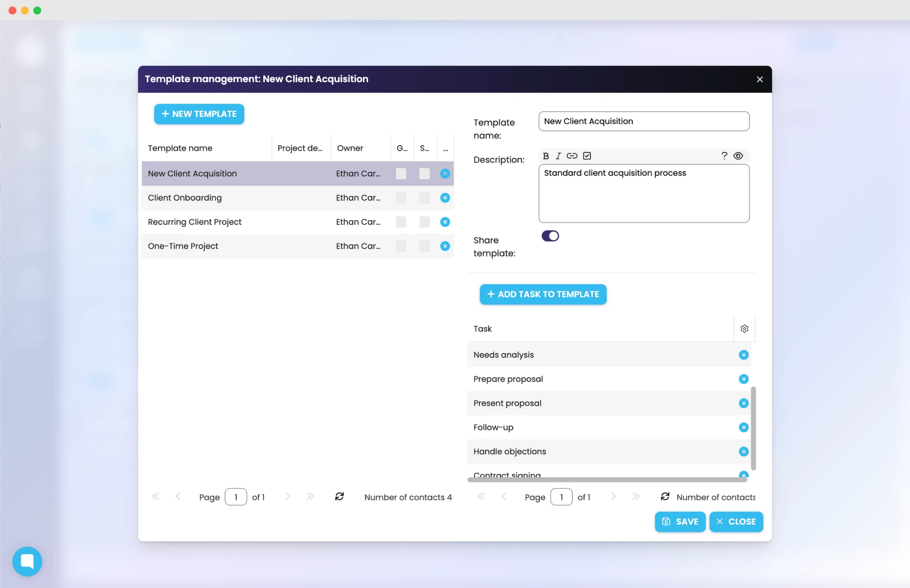Turn off the Share template switch
The image size is (910, 588).
pos(550,236)
